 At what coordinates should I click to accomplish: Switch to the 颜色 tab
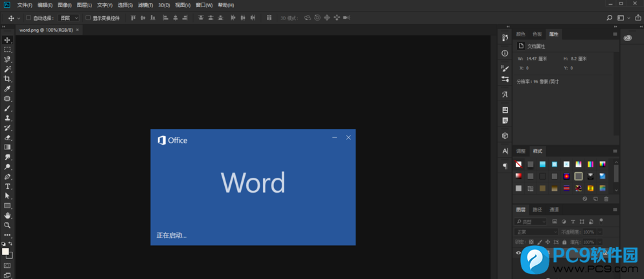[x=521, y=34]
